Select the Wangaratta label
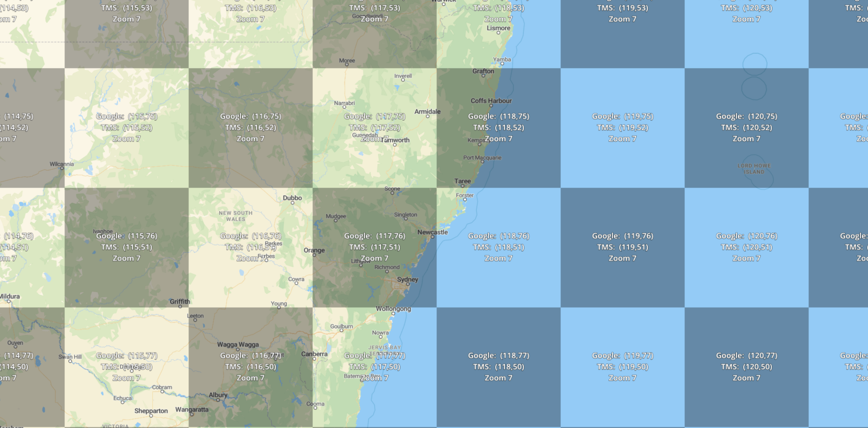This screenshot has height=428, width=868. 192,409
